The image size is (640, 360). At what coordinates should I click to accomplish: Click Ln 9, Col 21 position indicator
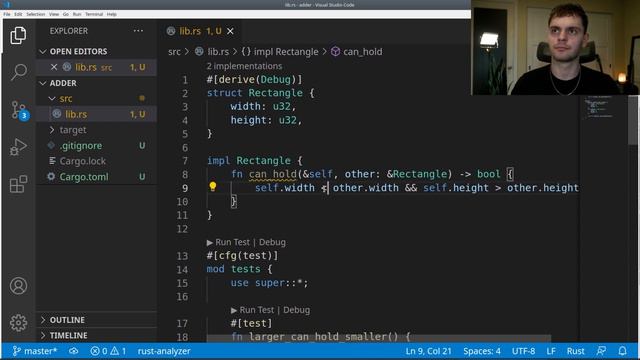click(x=428, y=351)
